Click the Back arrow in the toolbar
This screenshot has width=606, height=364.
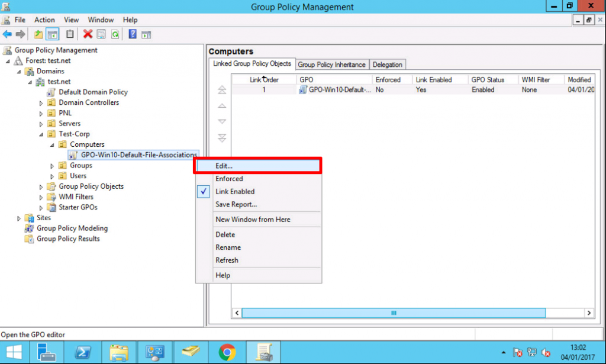7,34
